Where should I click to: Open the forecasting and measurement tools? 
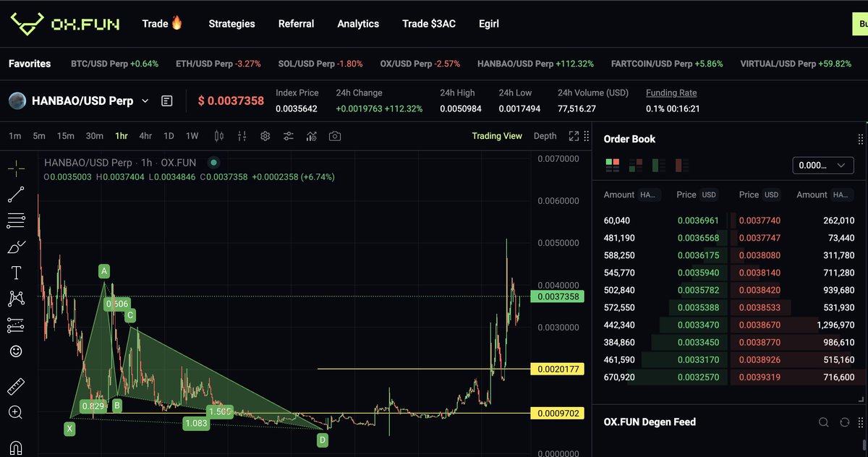click(x=16, y=325)
